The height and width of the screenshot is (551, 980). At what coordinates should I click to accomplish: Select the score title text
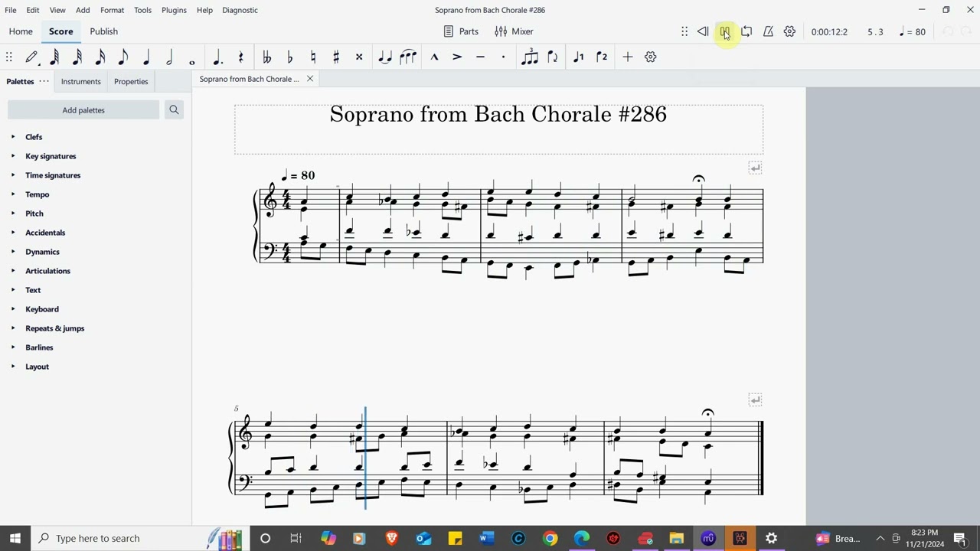coord(498,114)
